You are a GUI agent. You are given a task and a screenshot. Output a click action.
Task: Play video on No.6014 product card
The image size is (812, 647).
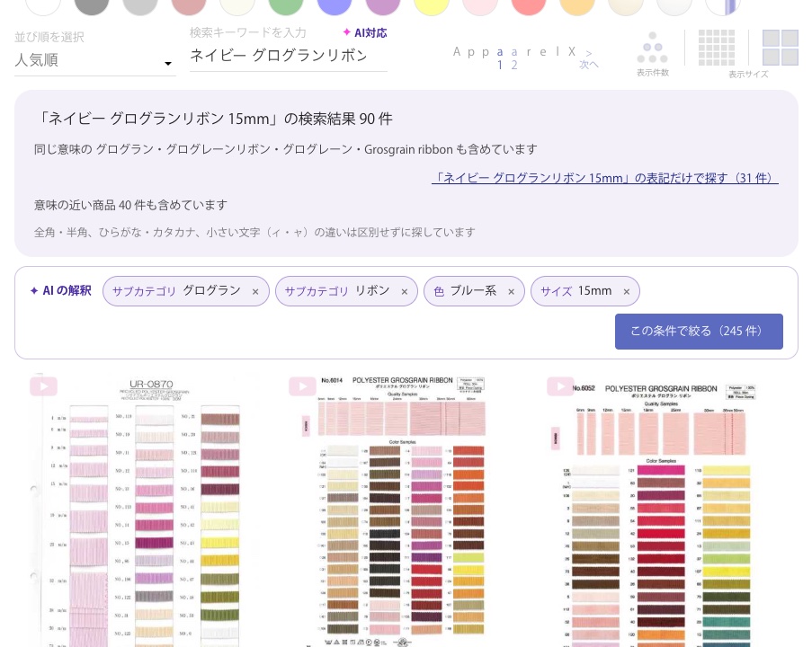(302, 386)
